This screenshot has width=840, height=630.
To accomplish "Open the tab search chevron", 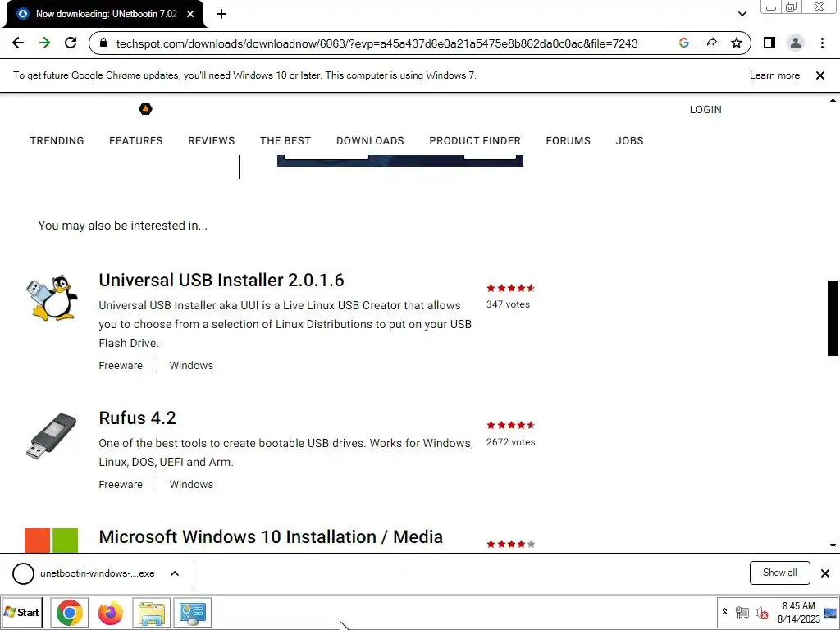I will click(x=742, y=14).
